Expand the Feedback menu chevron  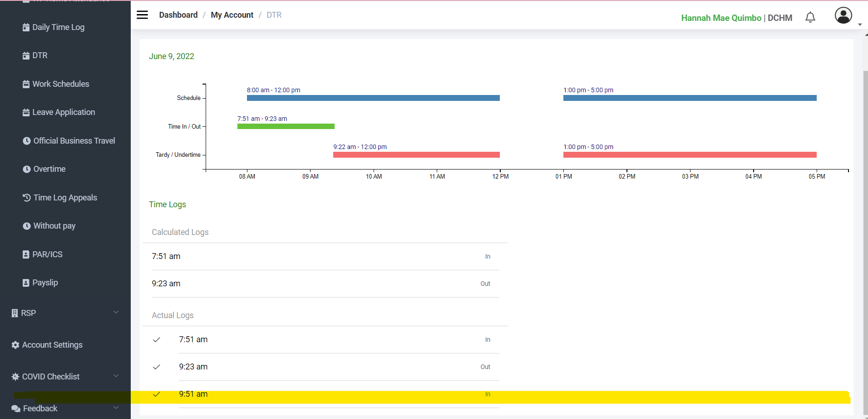pos(116,408)
